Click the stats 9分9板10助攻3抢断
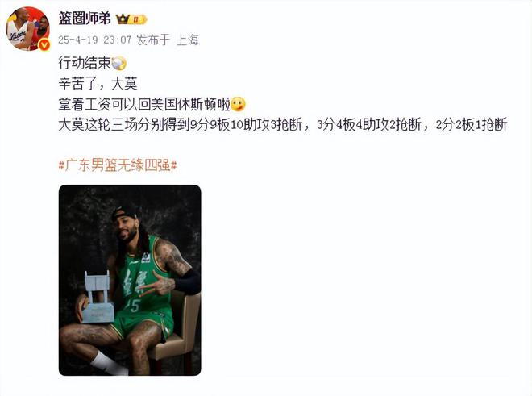The height and width of the screenshot is (396, 532). pyautogui.click(x=247, y=125)
